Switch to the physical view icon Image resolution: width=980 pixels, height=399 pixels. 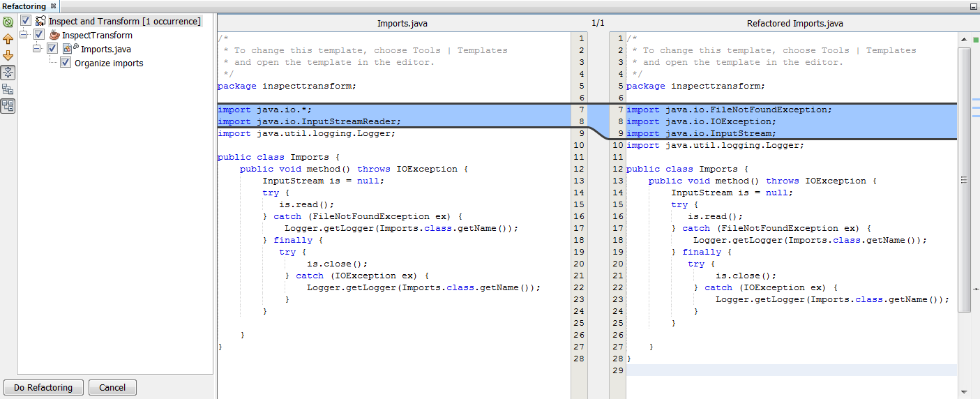[x=8, y=106]
